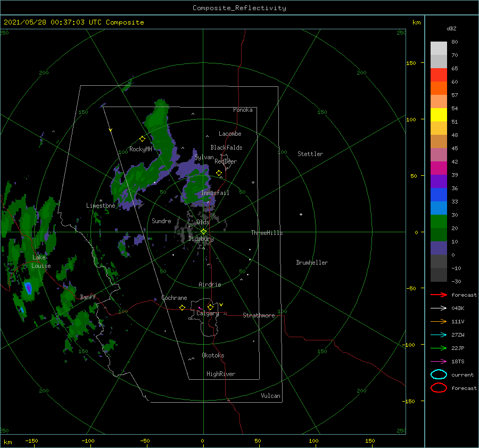The width and height of the screenshot is (479, 448).
Task: Click the green 22JP arrow in legend
Action: click(439, 348)
